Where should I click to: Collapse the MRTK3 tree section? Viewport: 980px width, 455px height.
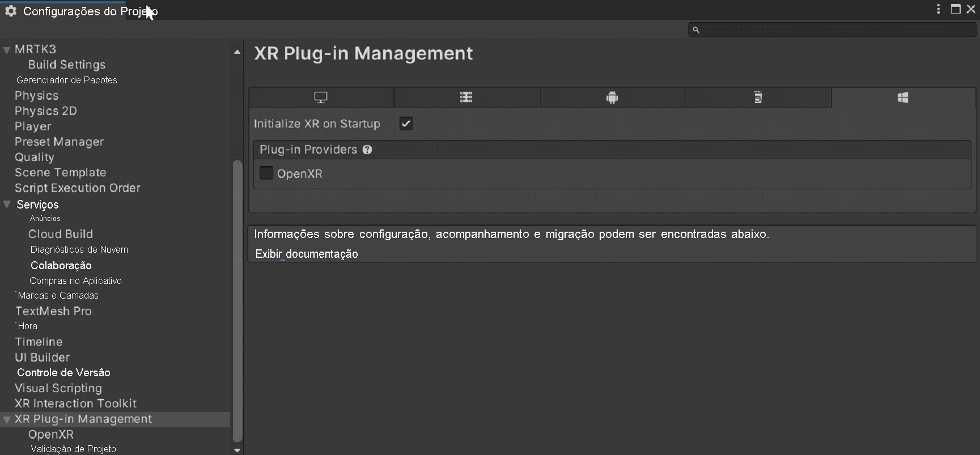[7, 50]
